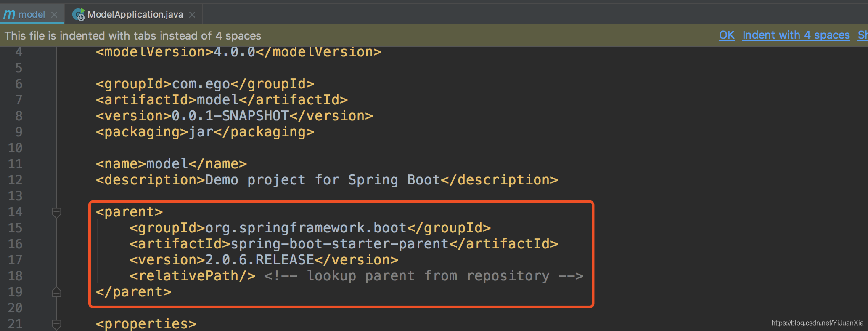Click groupId org.springframework.boot line
This screenshot has height=331, width=868.
310,228
